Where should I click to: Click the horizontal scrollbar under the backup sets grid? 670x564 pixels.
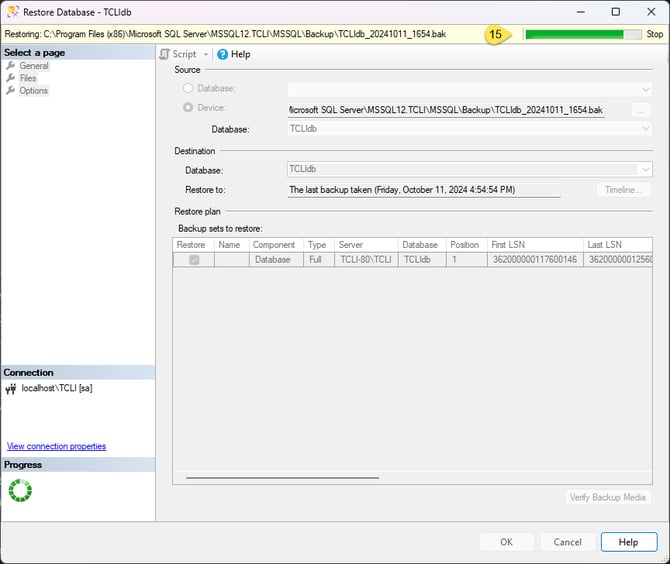282,478
